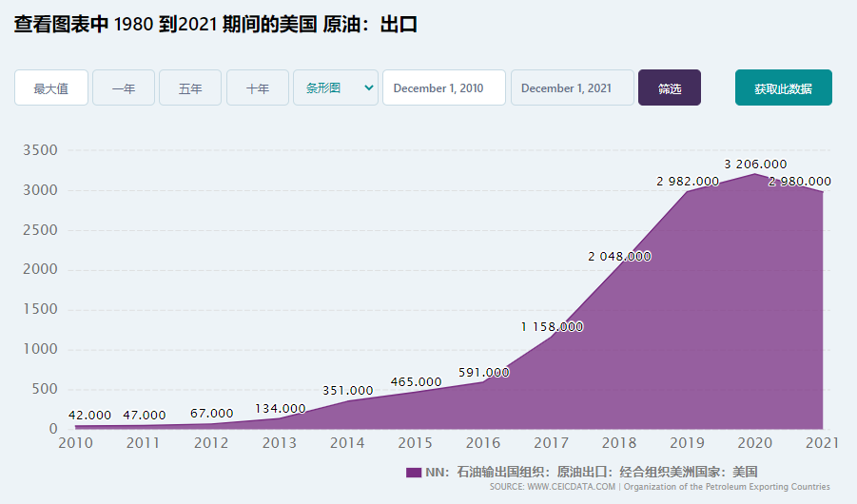
Task: Click the 2 048.000 data label for 2018
Action: tap(619, 257)
